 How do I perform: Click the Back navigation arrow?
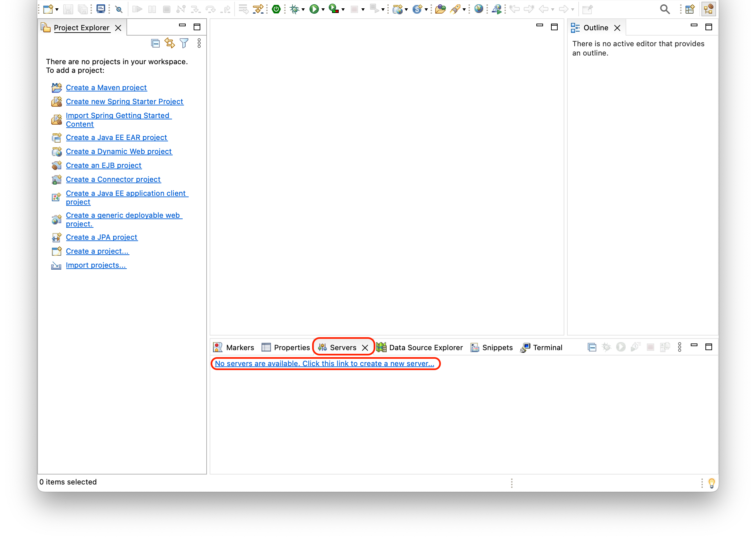point(544,9)
